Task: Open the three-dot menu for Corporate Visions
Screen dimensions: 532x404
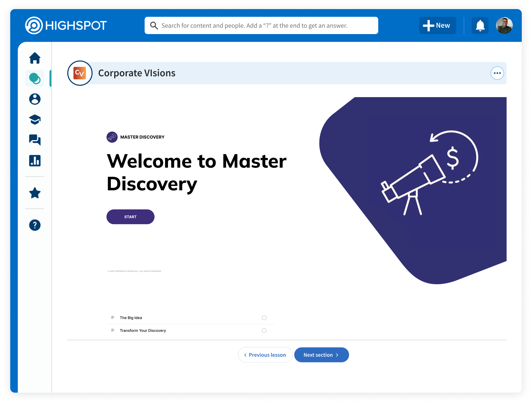Action: click(x=497, y=73)
